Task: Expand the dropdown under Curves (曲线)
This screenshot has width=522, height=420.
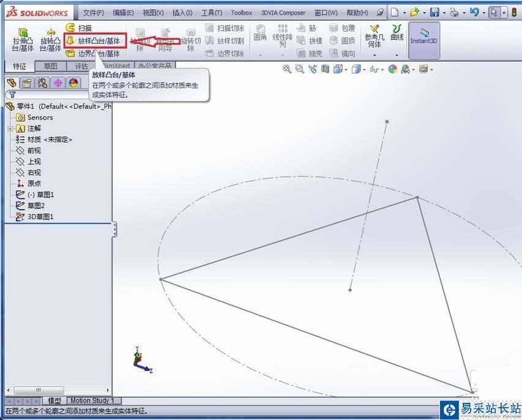Action: (397, 55)
